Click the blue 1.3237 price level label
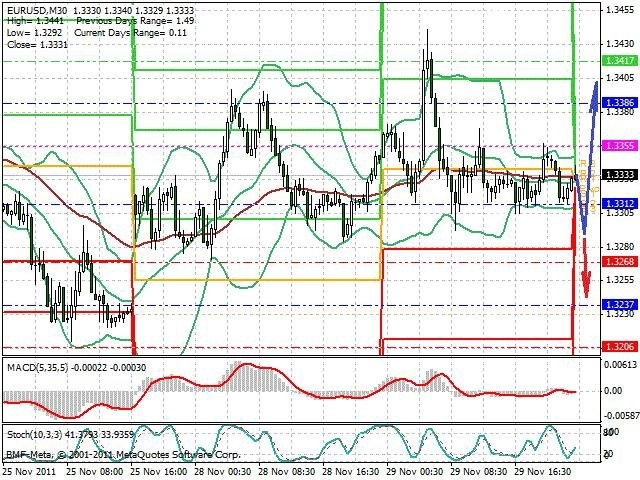The image size is (640, 480). (620, 305)
